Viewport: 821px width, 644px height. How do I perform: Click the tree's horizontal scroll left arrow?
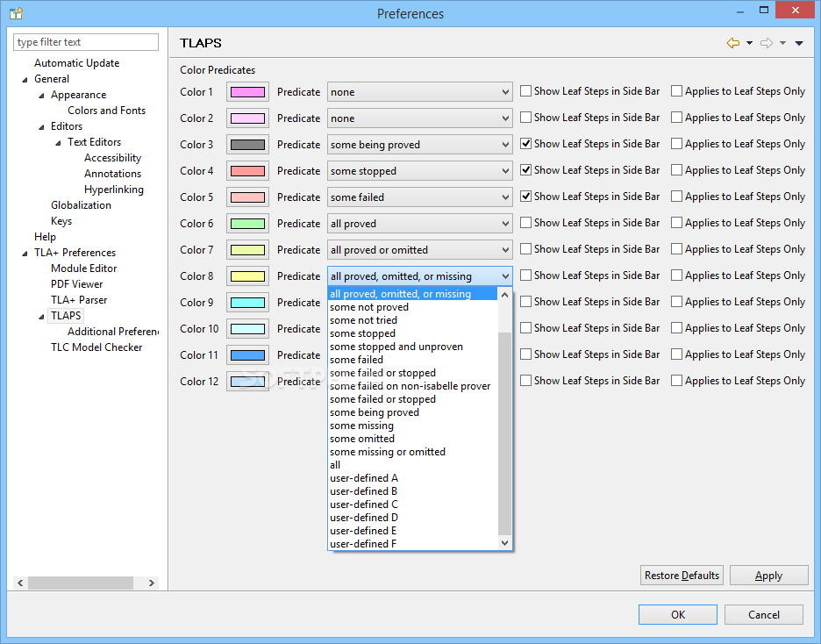(x=20, y=583)
